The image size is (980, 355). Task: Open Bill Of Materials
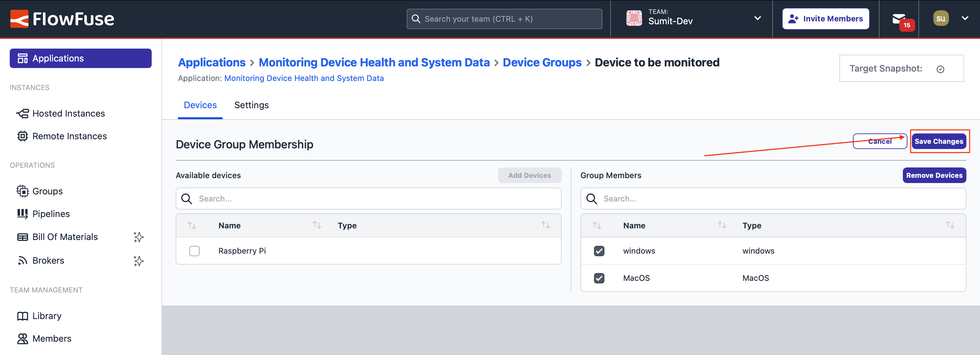click(65, 236)
